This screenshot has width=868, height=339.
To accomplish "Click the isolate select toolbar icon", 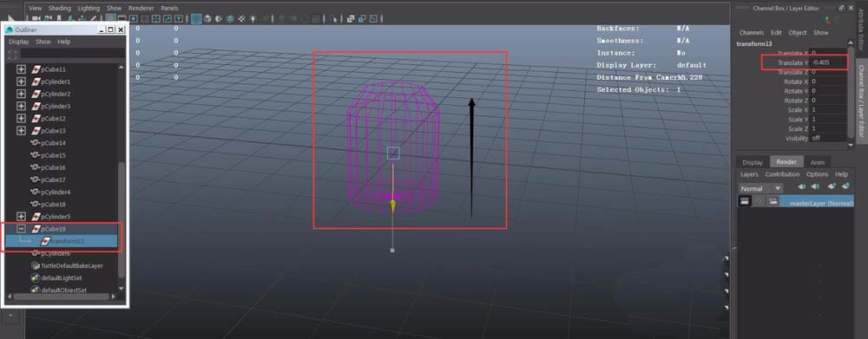I will point(334,19).
